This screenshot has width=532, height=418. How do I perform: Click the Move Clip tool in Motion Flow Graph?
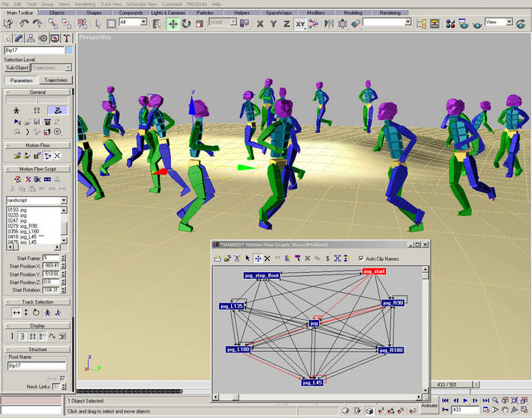258,258
